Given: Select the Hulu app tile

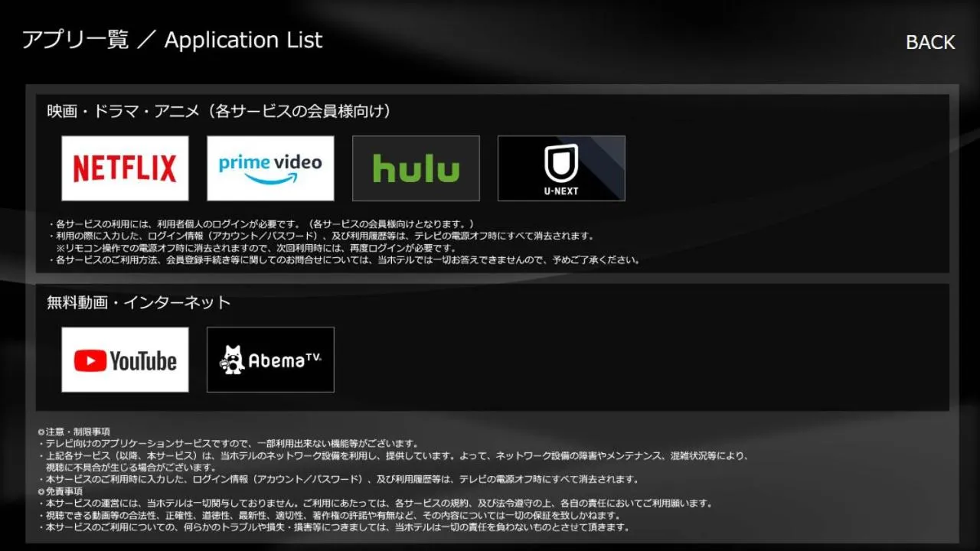Looking at the screenshot, I should point(416,168).
